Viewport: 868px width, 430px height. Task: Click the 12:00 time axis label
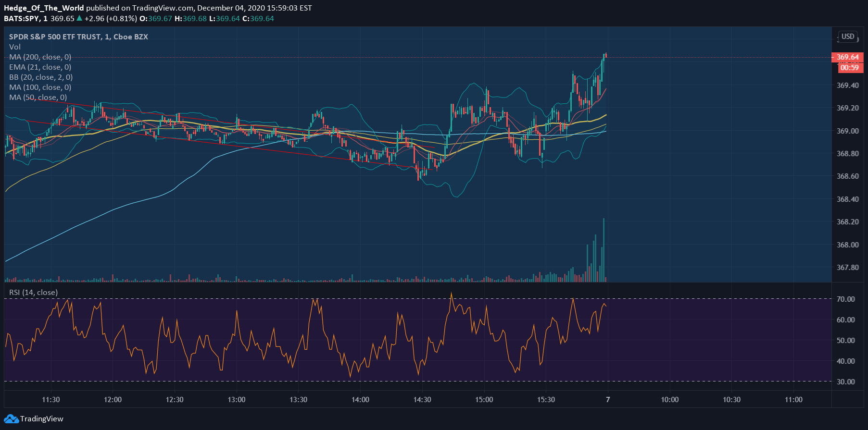[x=113, y=400]
